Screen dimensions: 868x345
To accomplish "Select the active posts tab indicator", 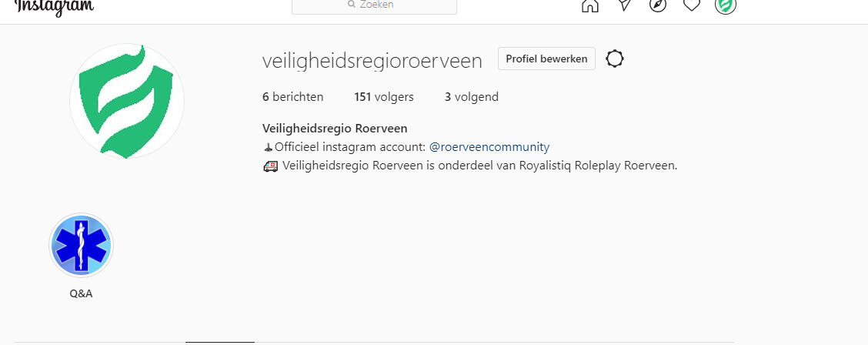I will (220, 343).
